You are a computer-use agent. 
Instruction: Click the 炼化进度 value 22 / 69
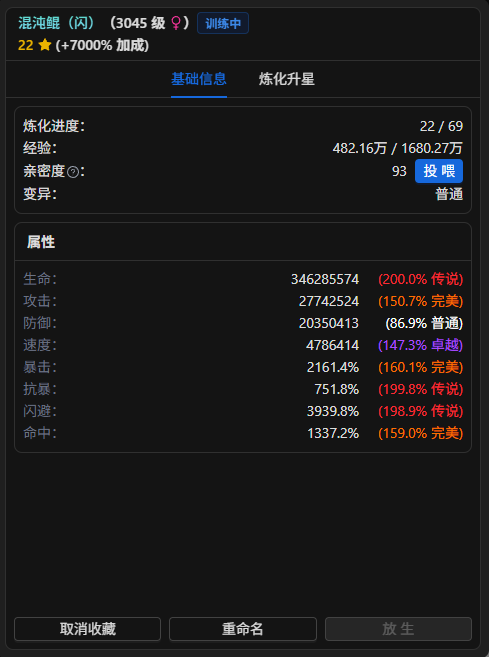coord(441,126)
